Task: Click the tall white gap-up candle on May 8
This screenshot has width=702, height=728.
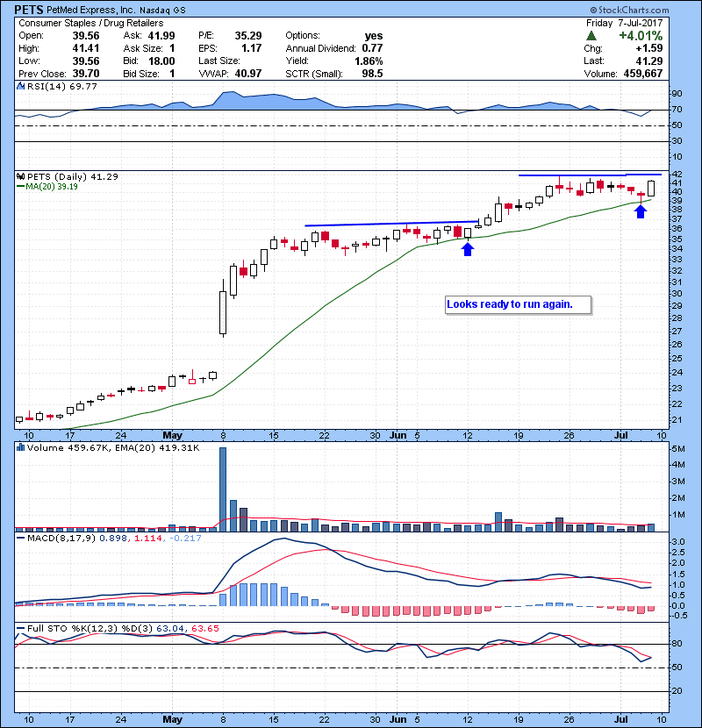Action: 223,312
